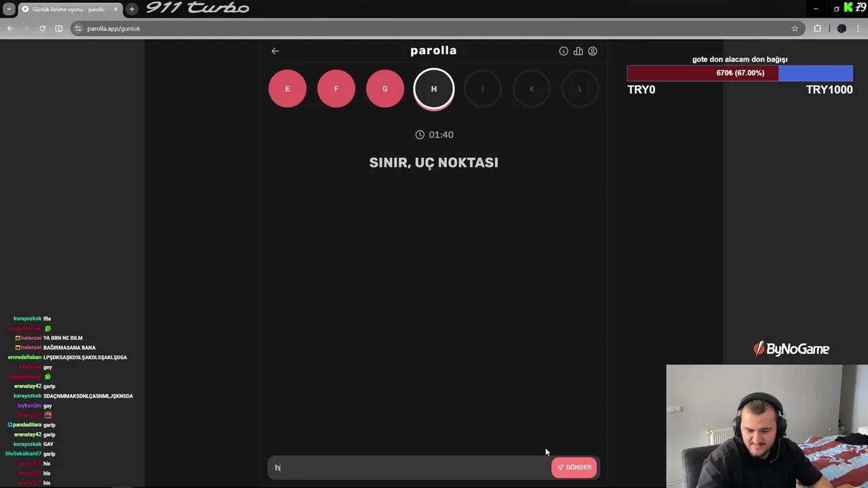This screenshot has height=488, width=868.
Task: Select the dimmed letter İ circle
Action: point(483,89)
